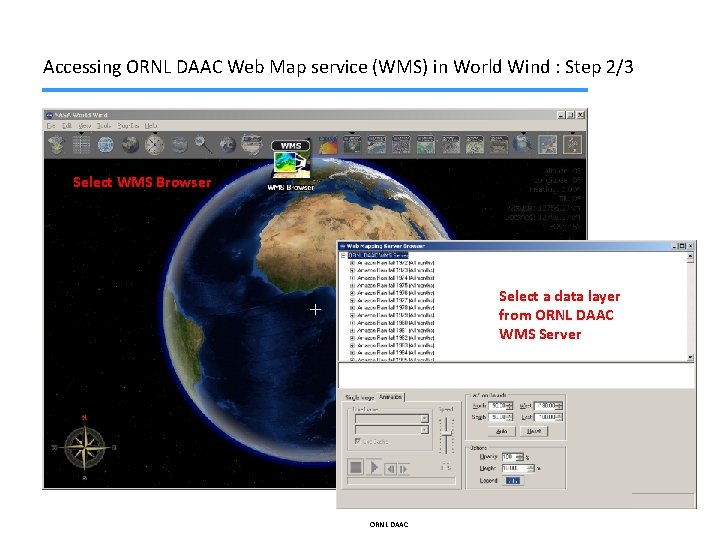Image resolution: width=720 pixels, height=540 pixels.
Task: Click the Height percentage field
Action: coord(518,468)
